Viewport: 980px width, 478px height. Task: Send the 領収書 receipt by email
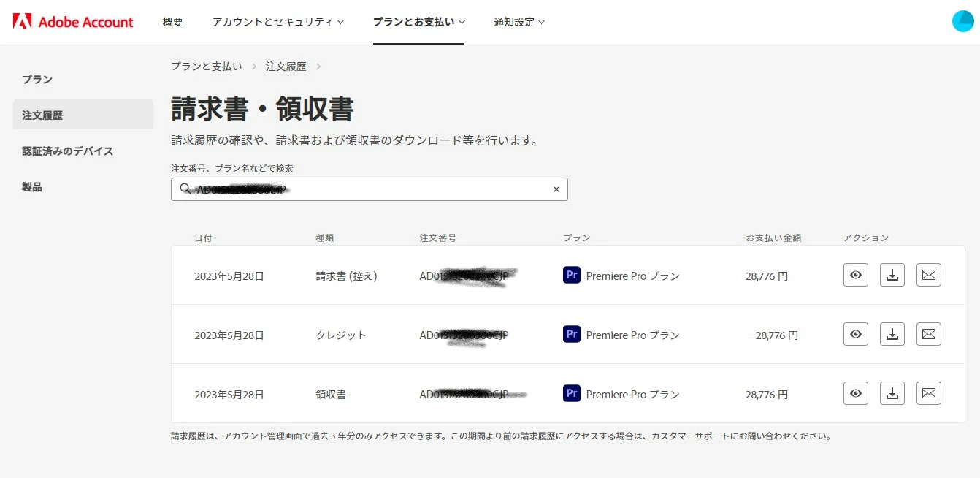(x=929, y=393)
